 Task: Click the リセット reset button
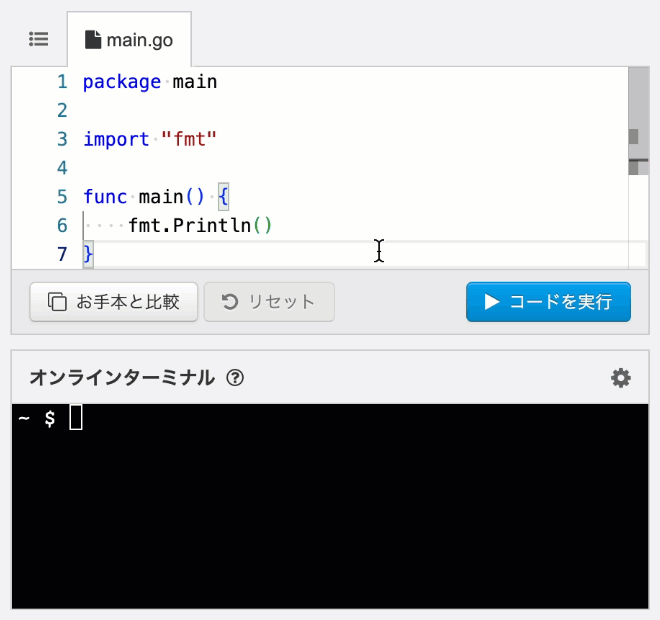(269, 302)
